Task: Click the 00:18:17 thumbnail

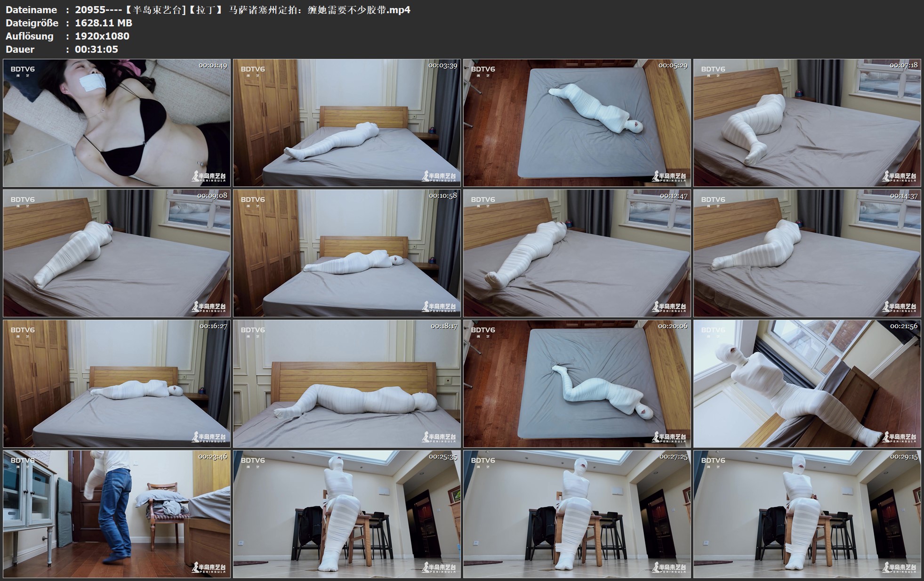Action: tap(347, 384)
